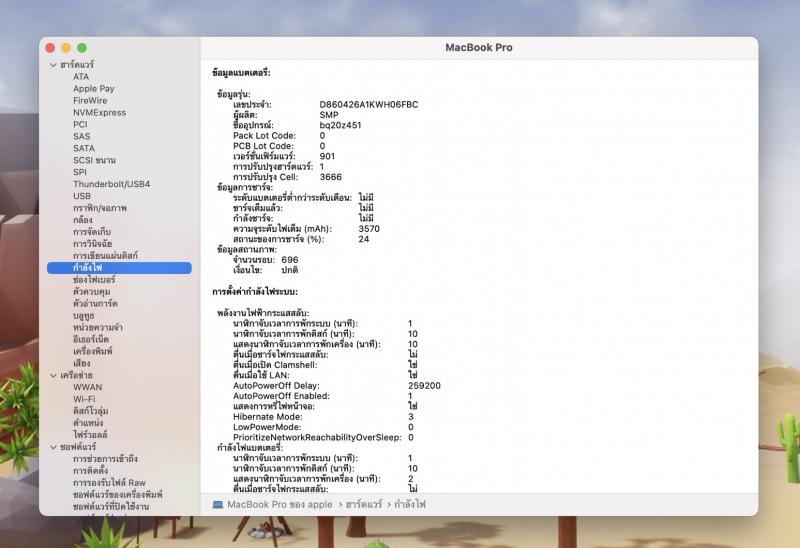This screenshot has width=800, height=548.
Task: Open ไฟร์วอลล์ entry
Action: [90, 435]
